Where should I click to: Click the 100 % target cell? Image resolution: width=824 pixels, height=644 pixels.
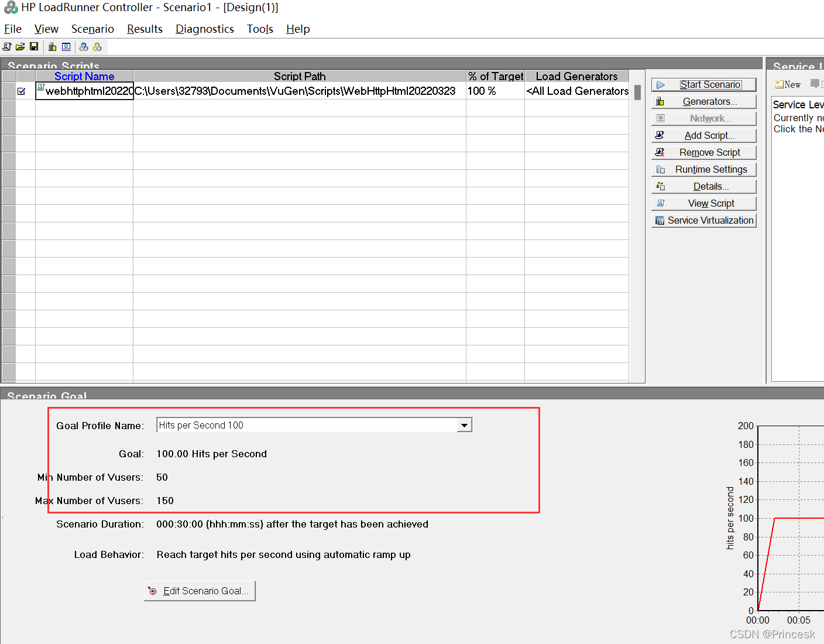pyautogui.click(x=496, y=91)
